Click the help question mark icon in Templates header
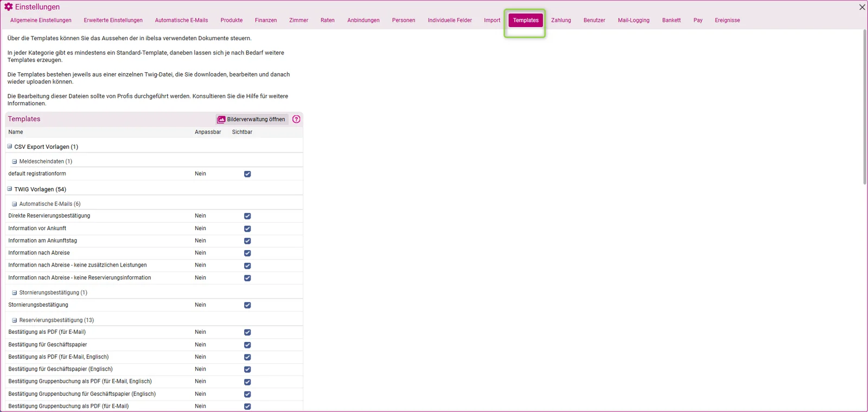The width and height of the screenshot is (868, 412). [296, 119]
